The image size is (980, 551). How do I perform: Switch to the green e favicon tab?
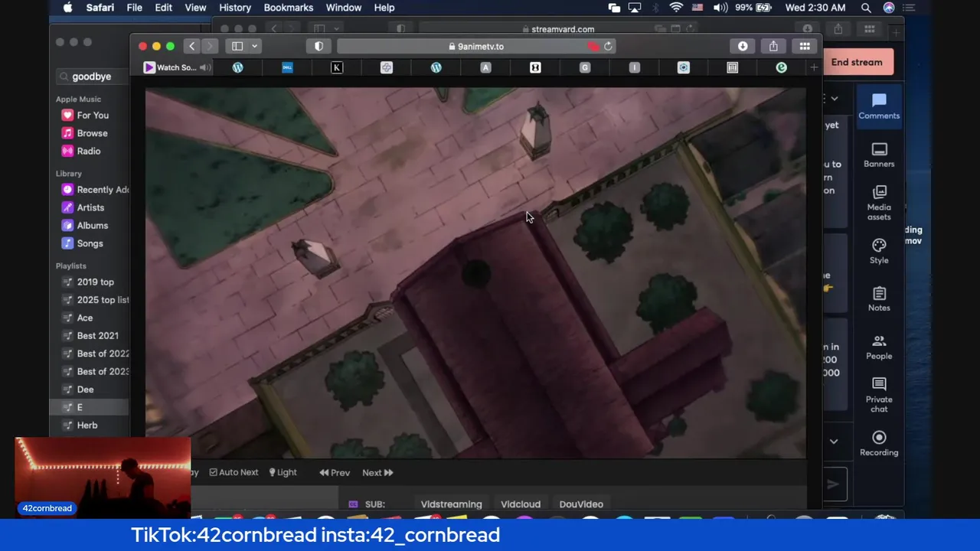[781, 67]
